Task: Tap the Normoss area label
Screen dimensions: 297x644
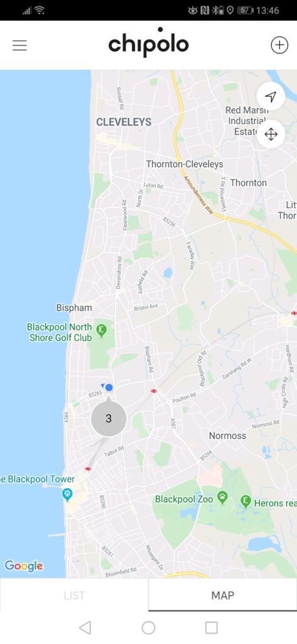Action: coord(228,436)
